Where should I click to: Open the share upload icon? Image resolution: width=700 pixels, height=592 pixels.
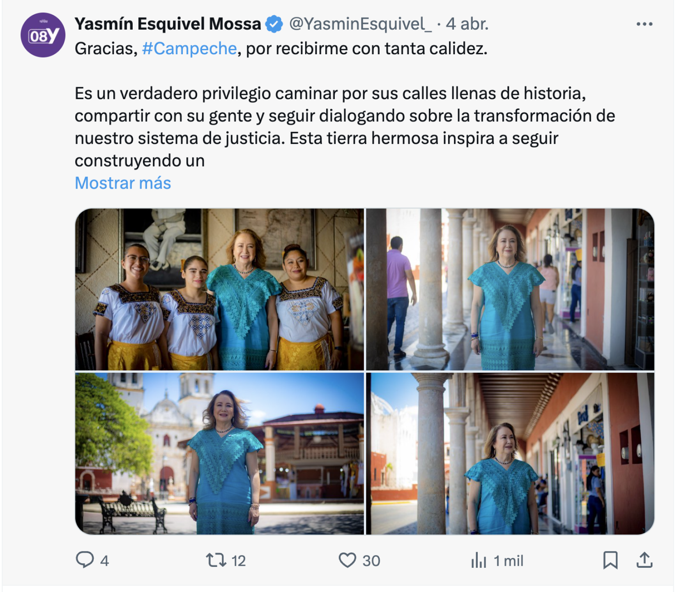coord(645,560)
